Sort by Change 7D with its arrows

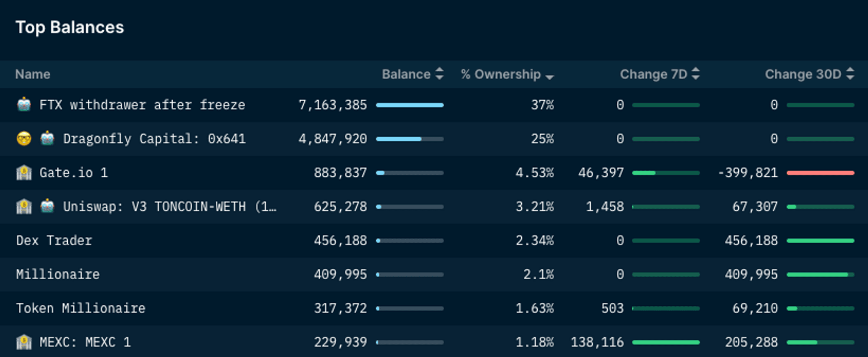tap(696, 74)
